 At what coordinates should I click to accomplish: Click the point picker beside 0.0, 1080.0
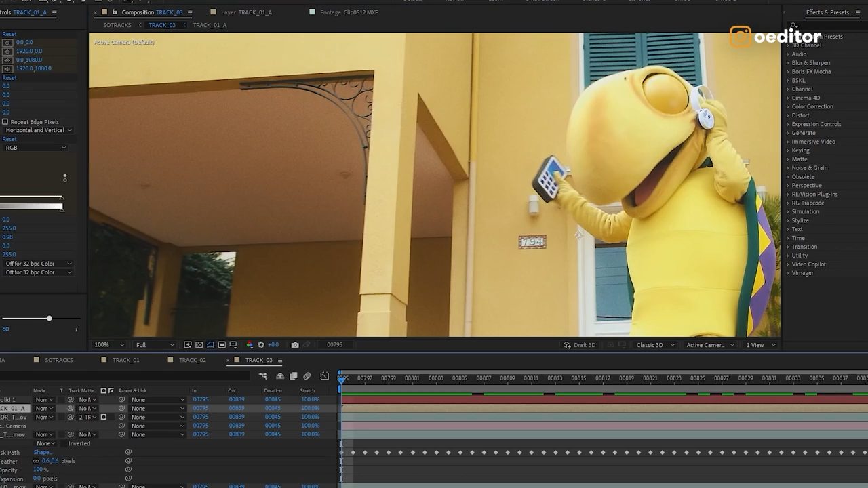pos(7,60)
